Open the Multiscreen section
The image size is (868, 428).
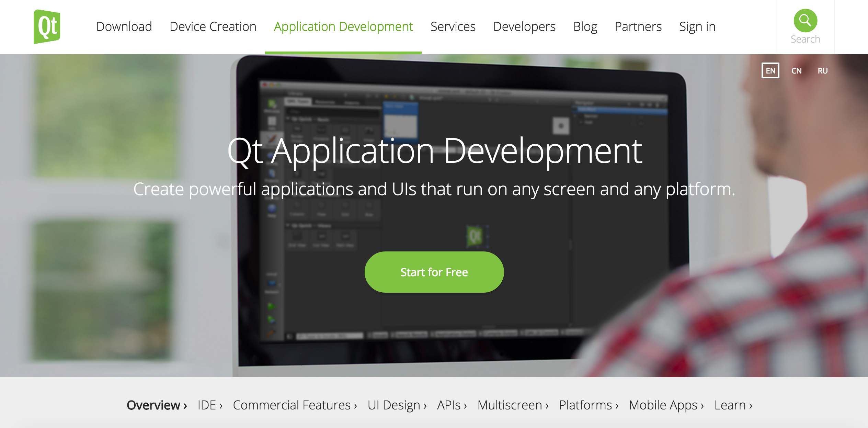click(513, 405)
